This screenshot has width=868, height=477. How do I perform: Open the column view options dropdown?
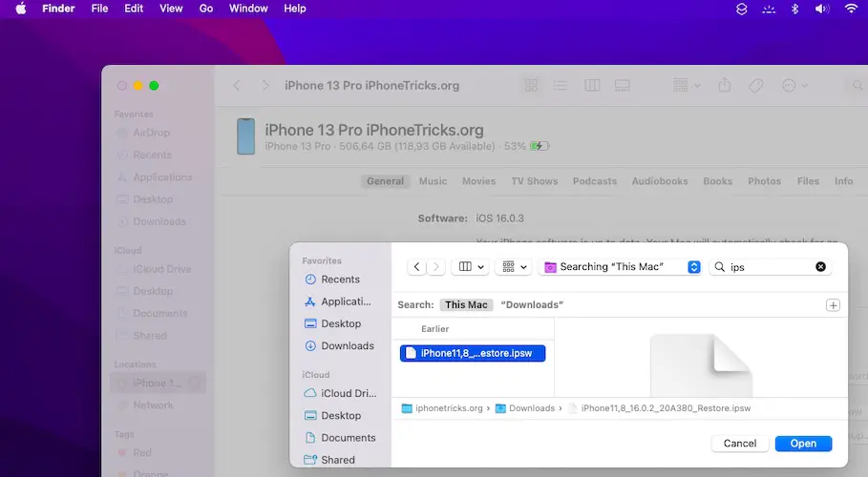tap(472, 267)
